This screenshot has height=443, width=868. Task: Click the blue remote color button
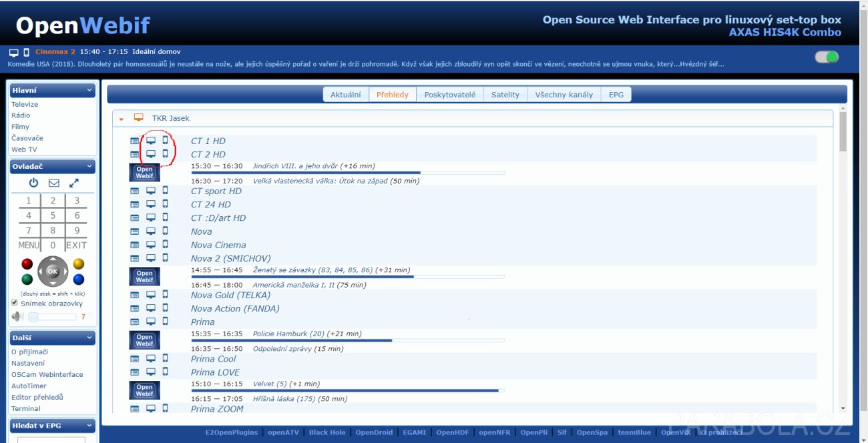(79, 279)
